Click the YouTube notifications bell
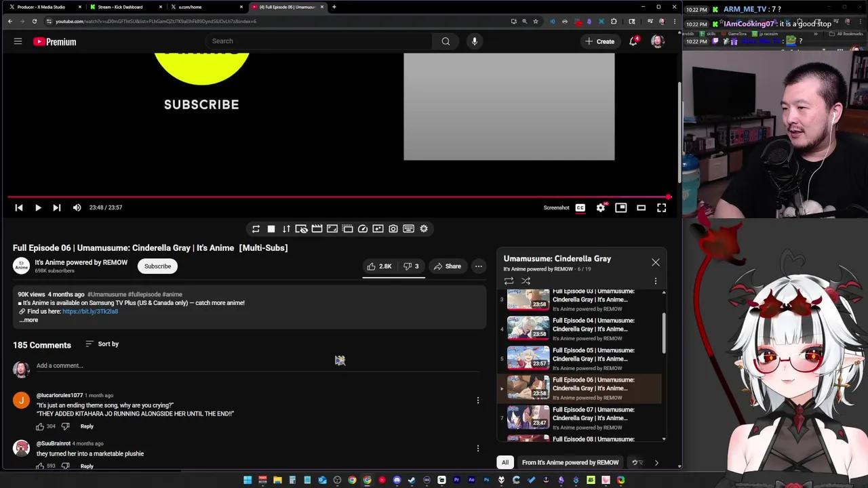The image size is (868, 488). click(x=633, y=41)
